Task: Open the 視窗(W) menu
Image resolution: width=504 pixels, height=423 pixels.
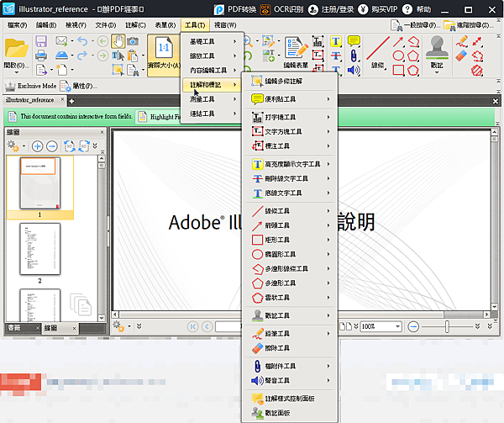Action: (225, 24)
